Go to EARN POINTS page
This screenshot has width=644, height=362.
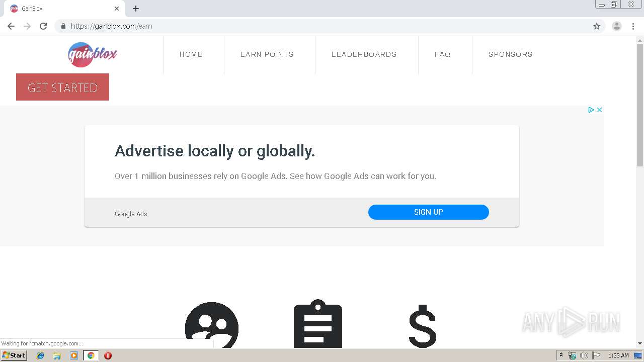(x=267, y=54)
